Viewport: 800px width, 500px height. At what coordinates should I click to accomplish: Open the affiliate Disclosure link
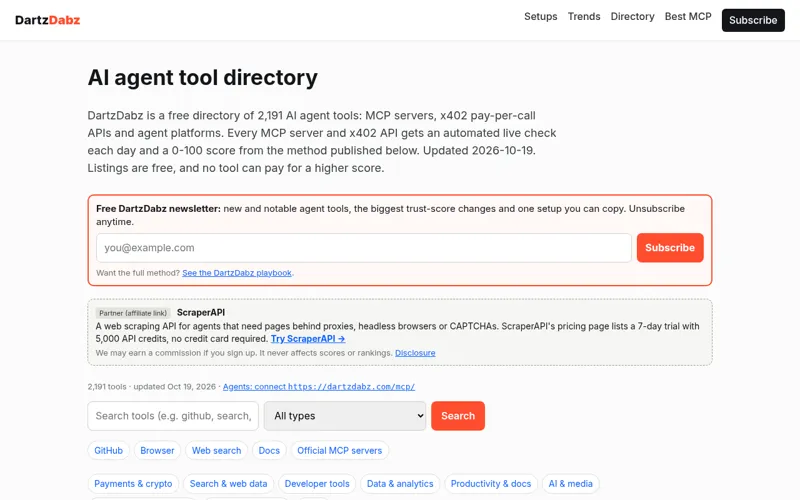pyautogui.click(x=415, y=353)
